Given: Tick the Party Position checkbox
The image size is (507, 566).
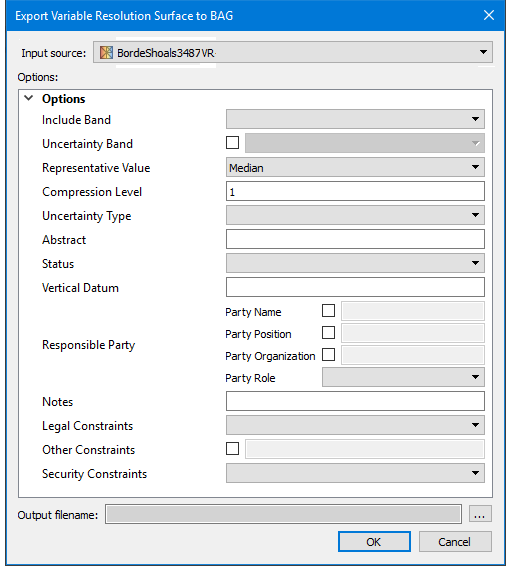Looking at the screenshot, I should coord(328,332).
